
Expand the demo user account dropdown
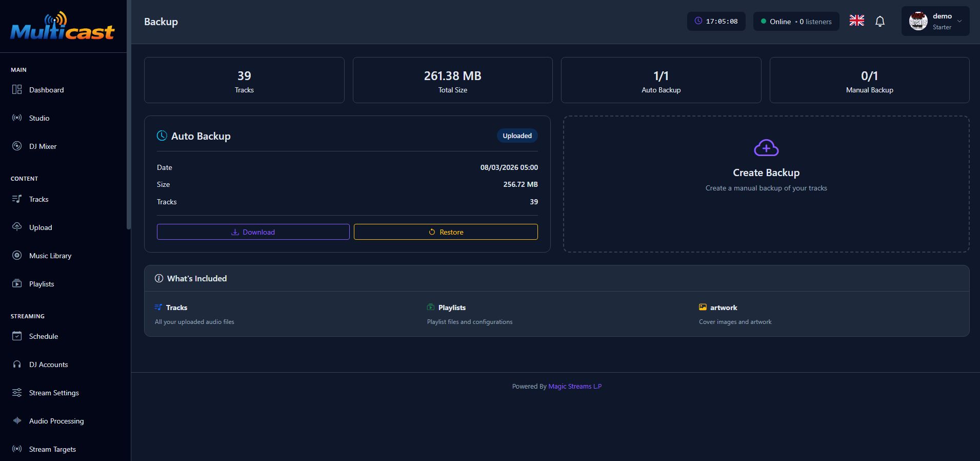(959, 22)
